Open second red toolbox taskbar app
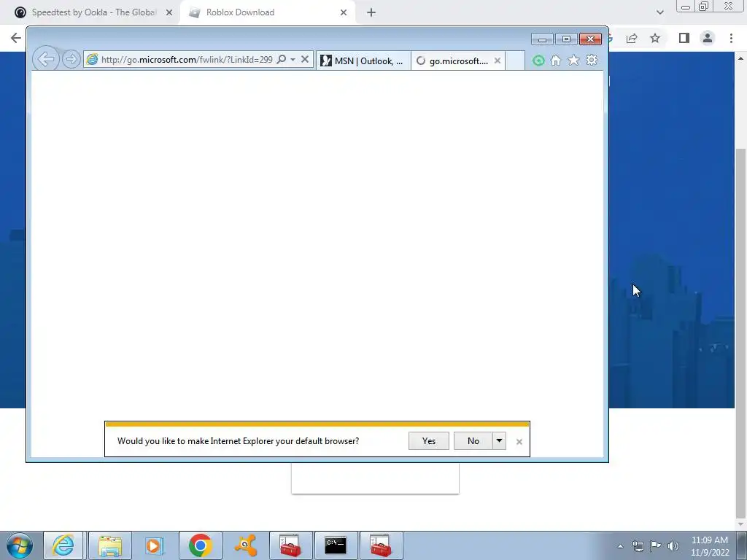Image resolution: width=747 pixels, height=560 pixels. (381, 545)
